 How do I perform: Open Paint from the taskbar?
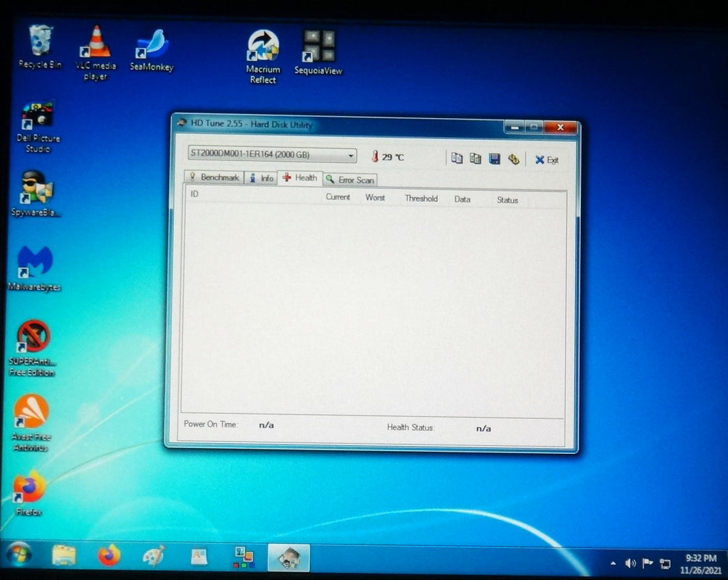tap(154, 556)
